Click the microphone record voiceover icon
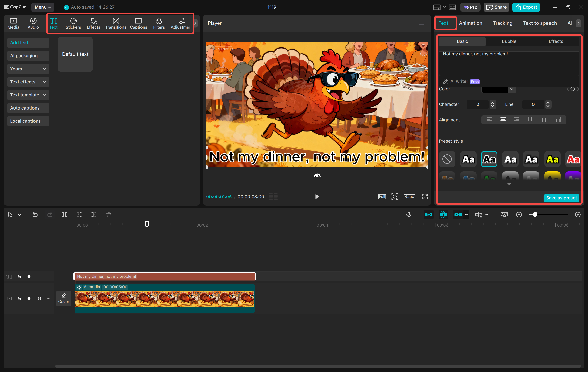The width and height of the screenshot is (588, 372). [x=409, y=215]
